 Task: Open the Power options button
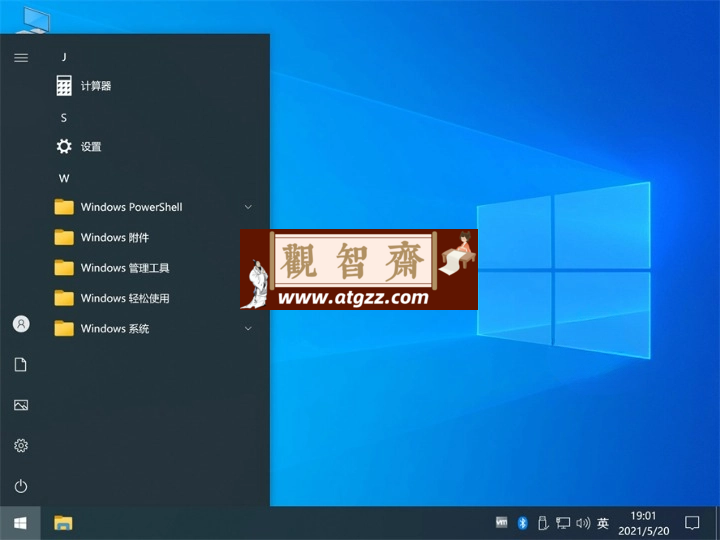[21, 486]
